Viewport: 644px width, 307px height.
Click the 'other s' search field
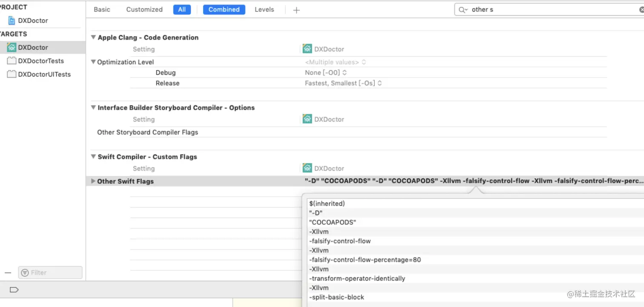(549, 9)
